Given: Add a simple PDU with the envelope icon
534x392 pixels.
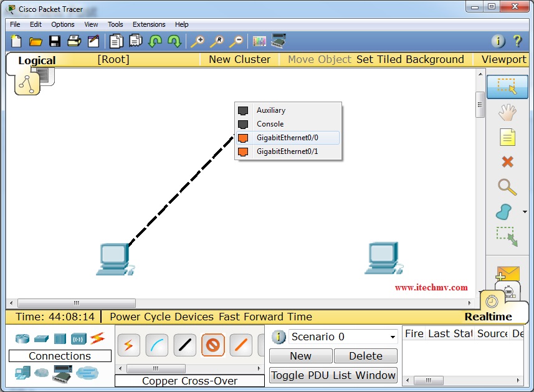Looking at the screenshot, I should point(507,274).
